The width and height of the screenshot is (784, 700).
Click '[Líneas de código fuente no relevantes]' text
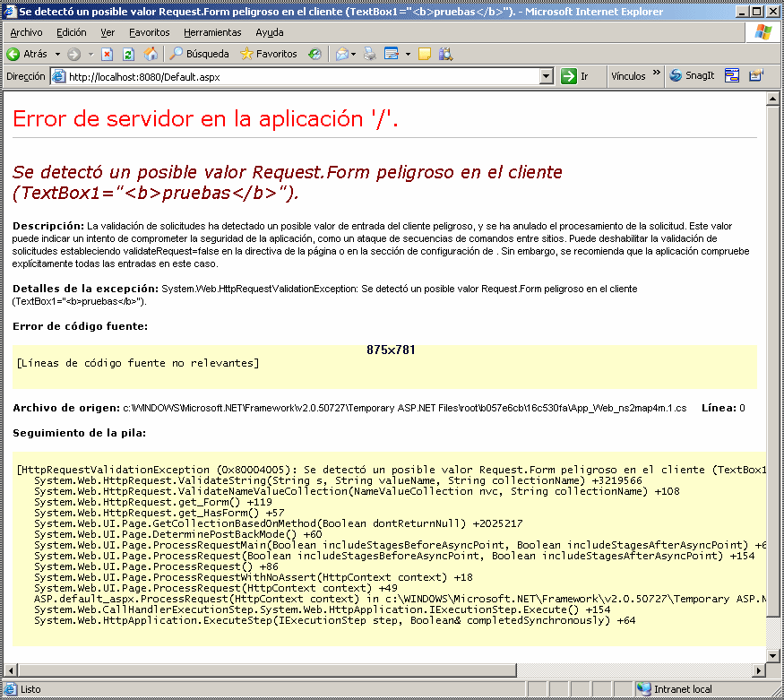(137, 364)
